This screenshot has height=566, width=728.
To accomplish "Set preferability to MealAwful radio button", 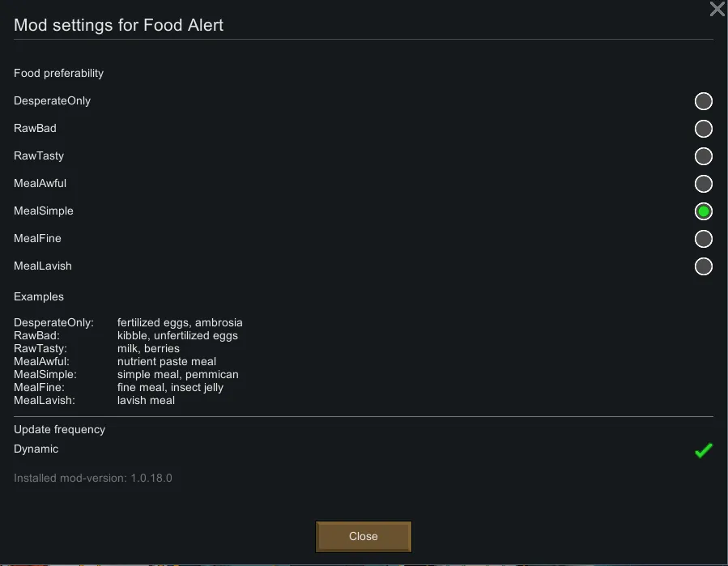I will point(703,184).
